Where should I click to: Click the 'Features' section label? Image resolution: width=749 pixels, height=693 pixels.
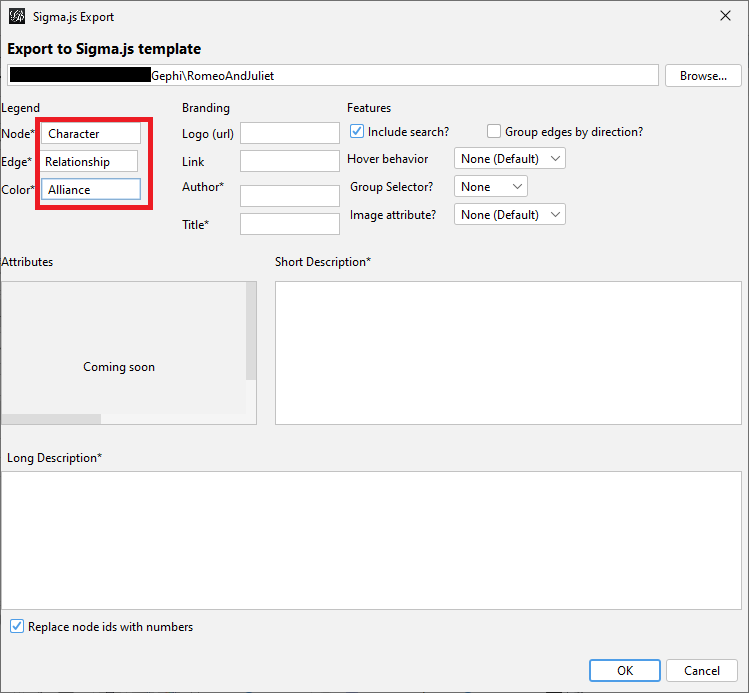tap(369, 108)
